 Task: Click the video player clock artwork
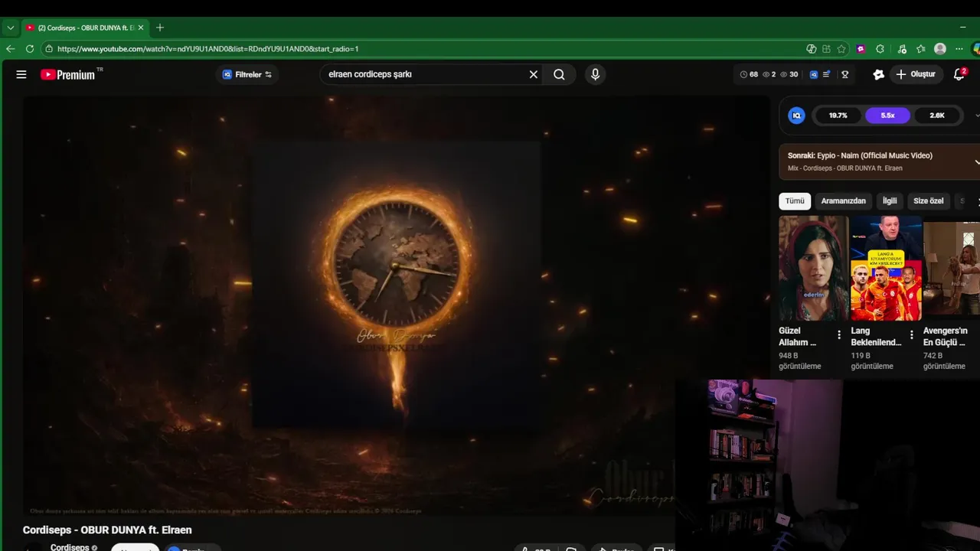click(x=396, y=265)
